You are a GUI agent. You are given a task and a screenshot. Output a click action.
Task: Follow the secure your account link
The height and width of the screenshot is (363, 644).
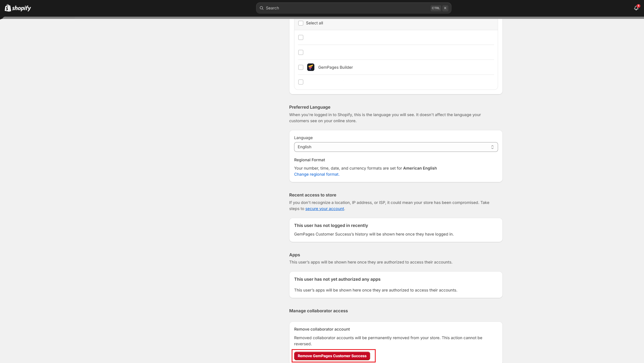(324, 209)
